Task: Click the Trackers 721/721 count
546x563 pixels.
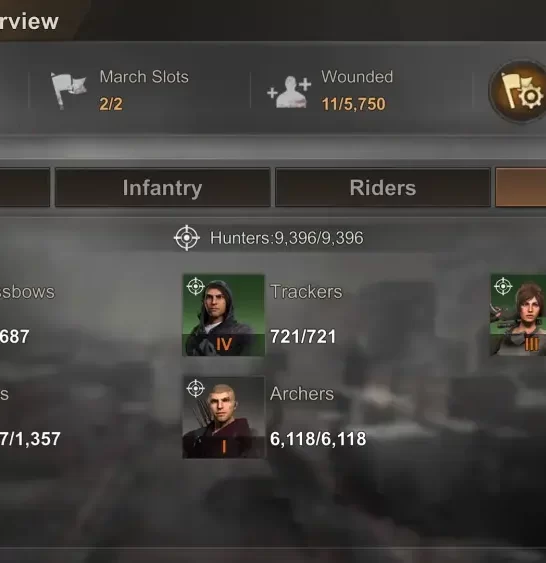Action: 303,336
